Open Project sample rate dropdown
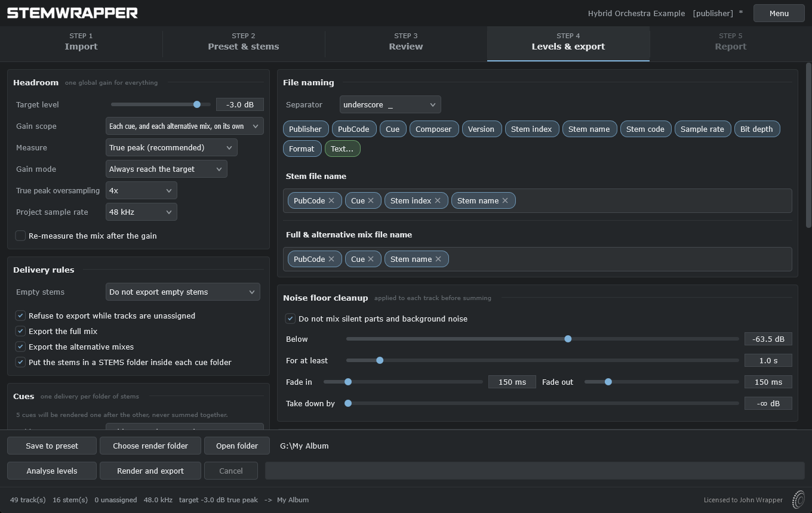 click(x=141, y=212)
